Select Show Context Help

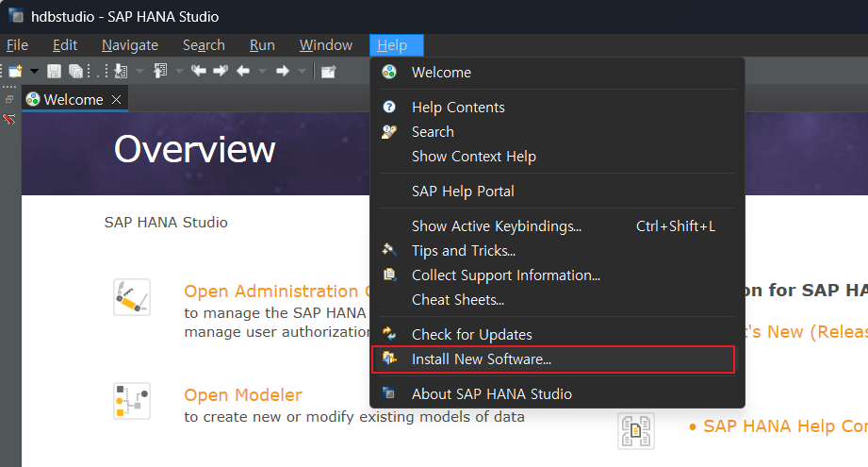(557, 157)
